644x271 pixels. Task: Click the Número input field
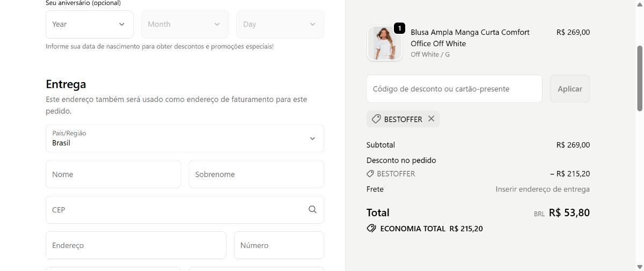[x=279, y=245]
